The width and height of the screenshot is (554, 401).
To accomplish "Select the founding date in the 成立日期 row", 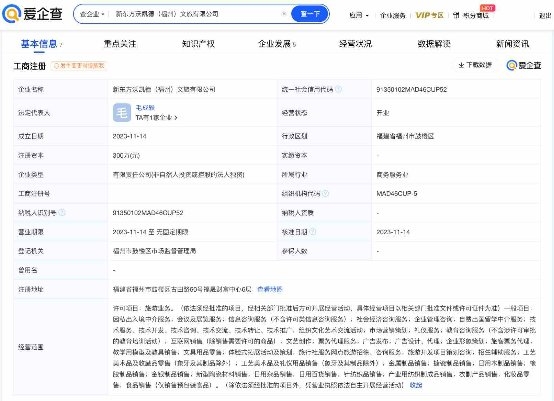I will 129,136.
